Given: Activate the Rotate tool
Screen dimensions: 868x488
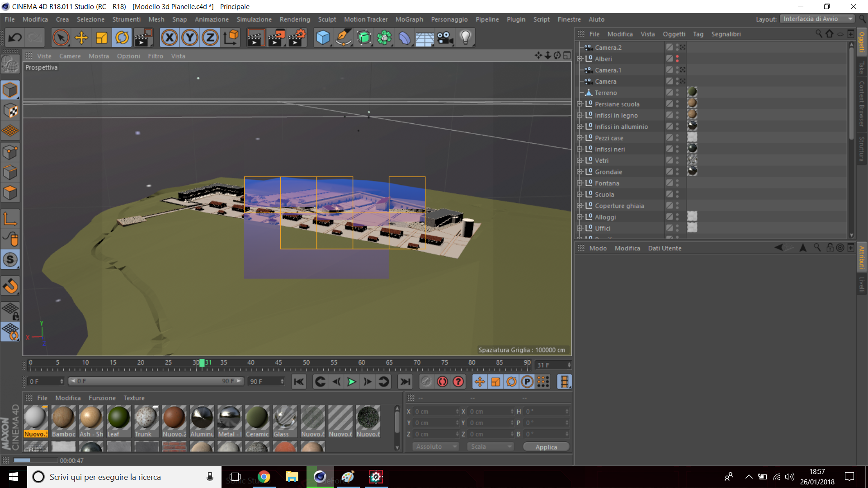Looking at the screenshot, I should click(x=122, y=38).
